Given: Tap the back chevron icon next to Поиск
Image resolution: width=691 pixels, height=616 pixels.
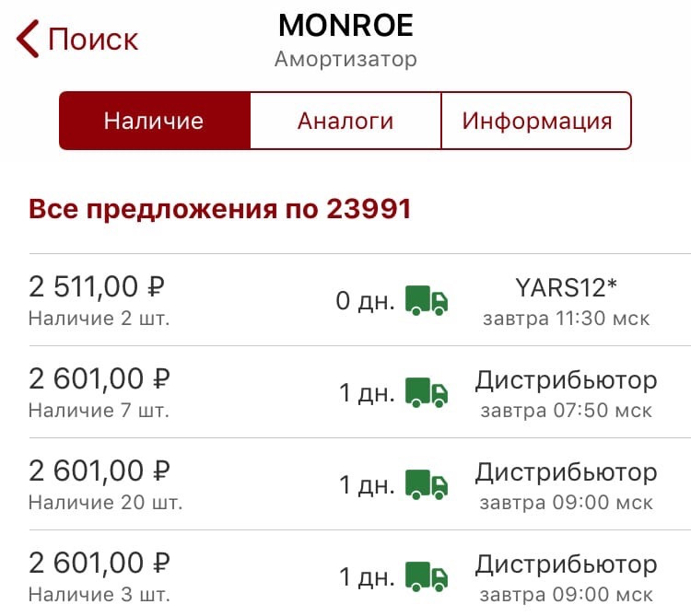Looking at the screenshot, I should [28, 39].
